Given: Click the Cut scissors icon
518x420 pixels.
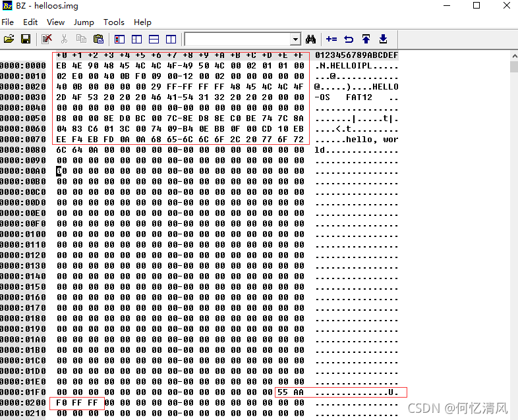Looking at the screenshot, I should pyautogui.click(x=64, y=39).
